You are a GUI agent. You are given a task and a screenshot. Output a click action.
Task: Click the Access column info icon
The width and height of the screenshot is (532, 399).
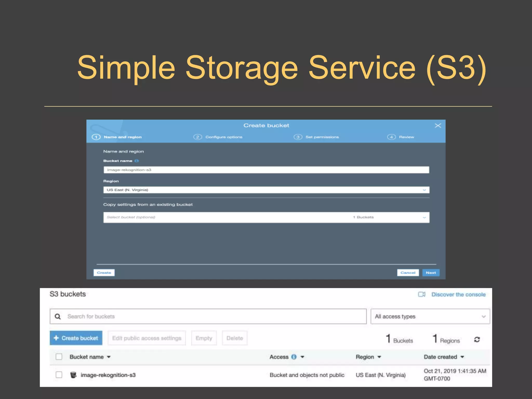click(x=294, y=357)
